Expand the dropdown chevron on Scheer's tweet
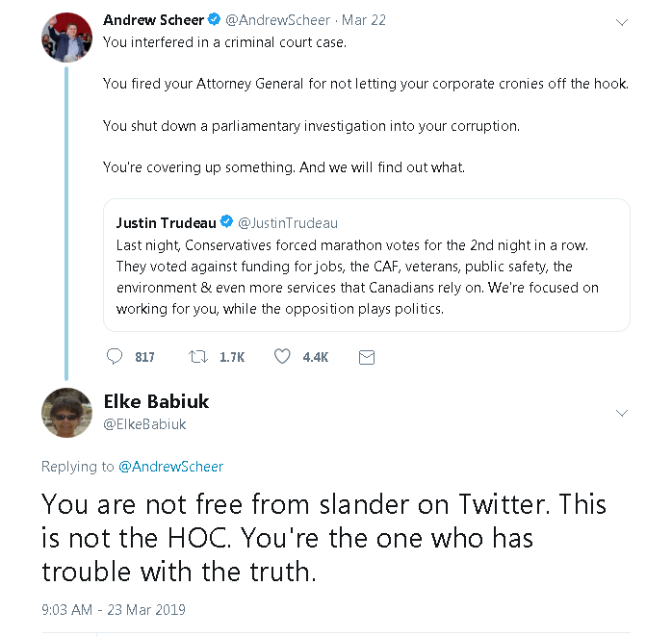The width and height of the screenshot is (672, 637). (622, 22)
